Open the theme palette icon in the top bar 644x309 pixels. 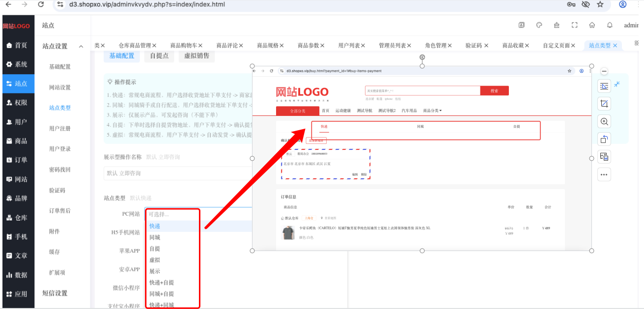539,26
